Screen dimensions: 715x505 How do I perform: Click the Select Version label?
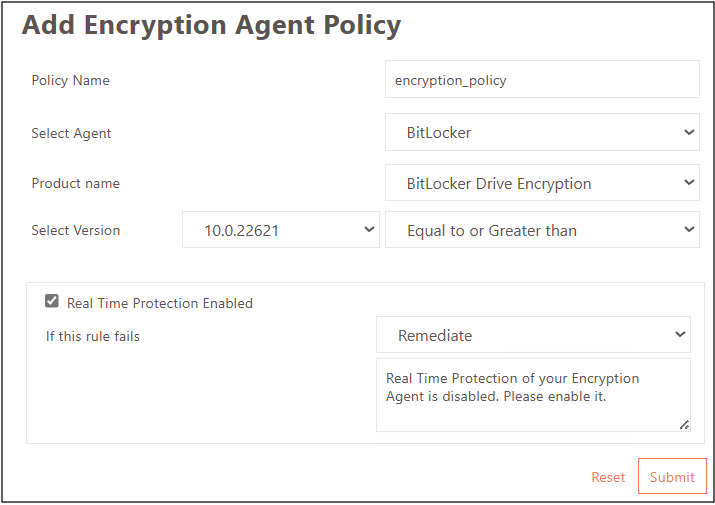click(x=76, y=230)
